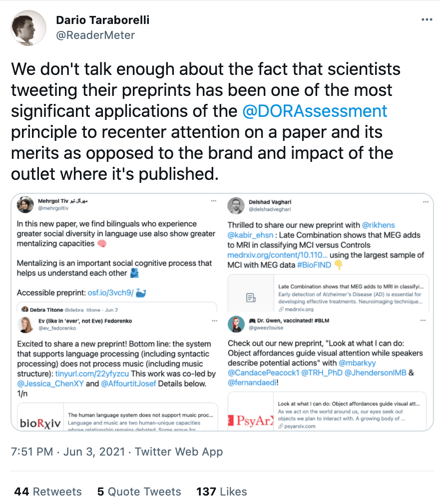The image size is (440, 504).
Task: View the 5 Quote Tweets
Action: (x=139, y=492)
